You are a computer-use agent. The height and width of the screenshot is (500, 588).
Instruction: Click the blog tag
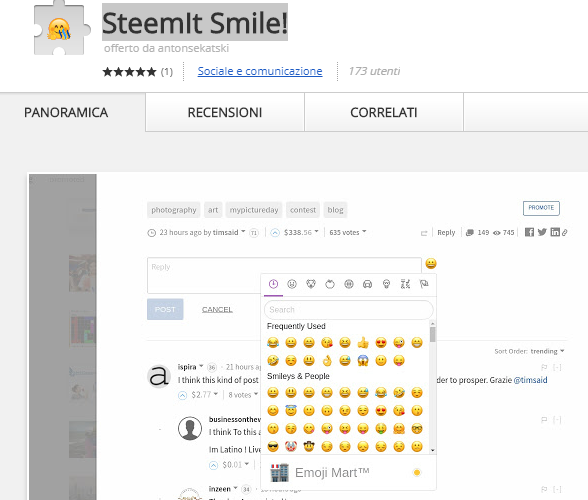click(335, 210)
